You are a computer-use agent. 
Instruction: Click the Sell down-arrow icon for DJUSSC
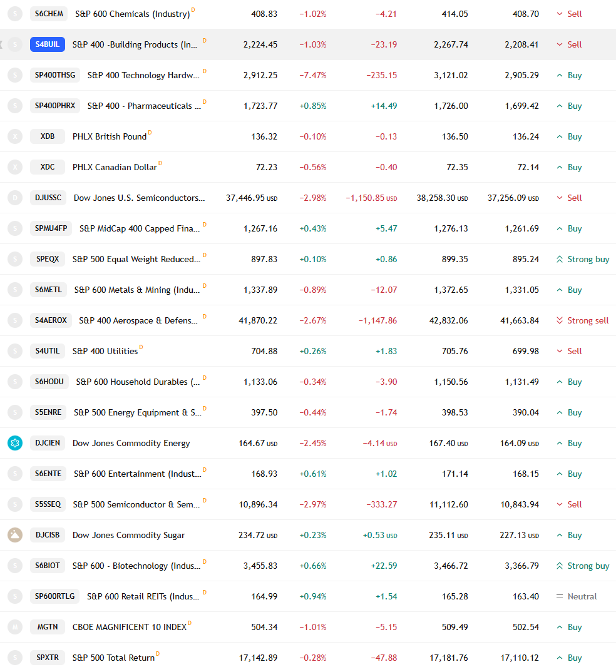(560, 198)
